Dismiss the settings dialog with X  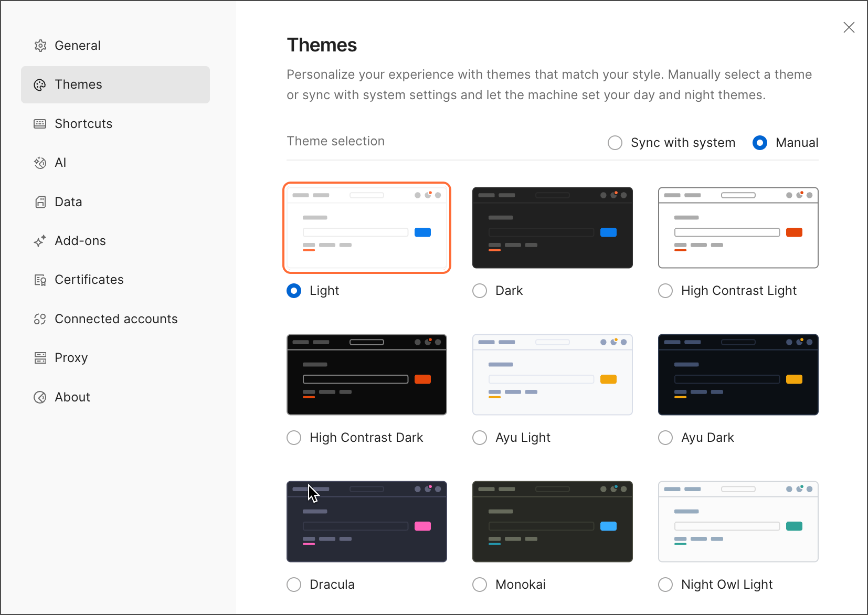850,27
